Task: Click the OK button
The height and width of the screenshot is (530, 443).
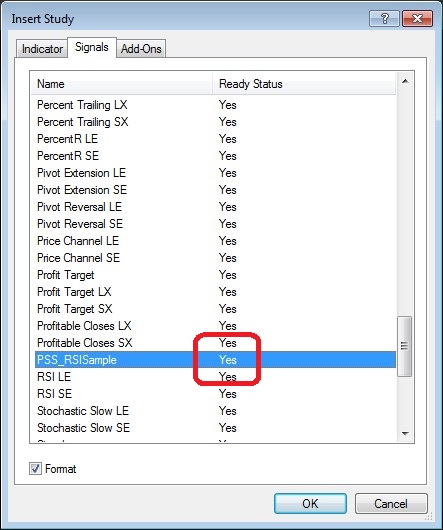Action: [x=310, y=504]
